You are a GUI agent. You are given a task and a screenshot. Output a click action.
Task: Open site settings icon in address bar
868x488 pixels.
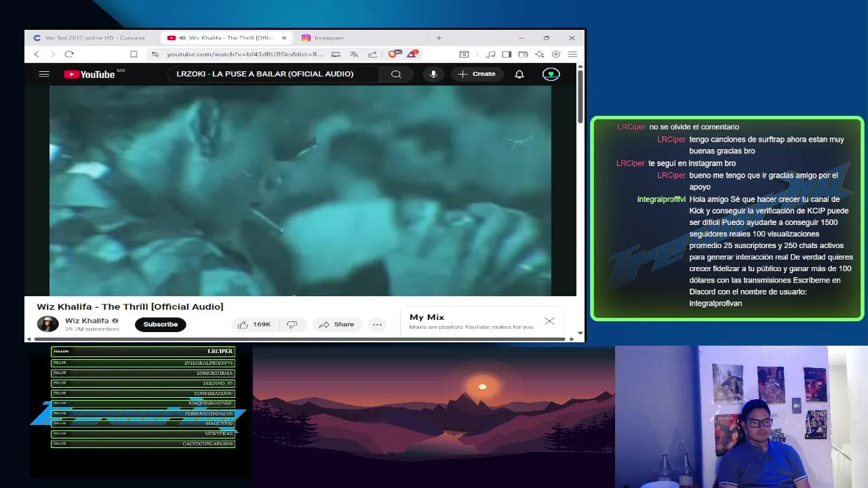(155, 54)
